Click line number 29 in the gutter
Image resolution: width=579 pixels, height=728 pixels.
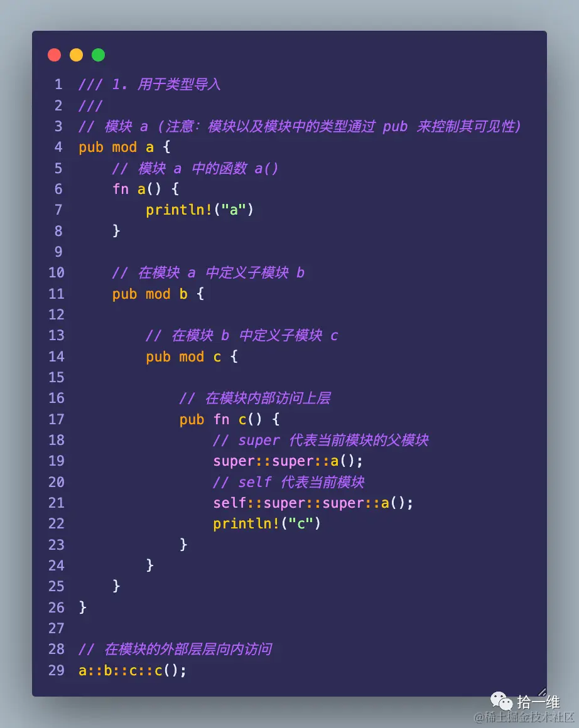(x=57, y=670)
